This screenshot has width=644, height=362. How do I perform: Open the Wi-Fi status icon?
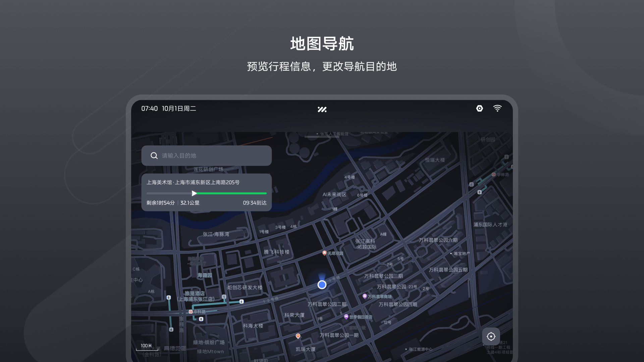[497, 108]
